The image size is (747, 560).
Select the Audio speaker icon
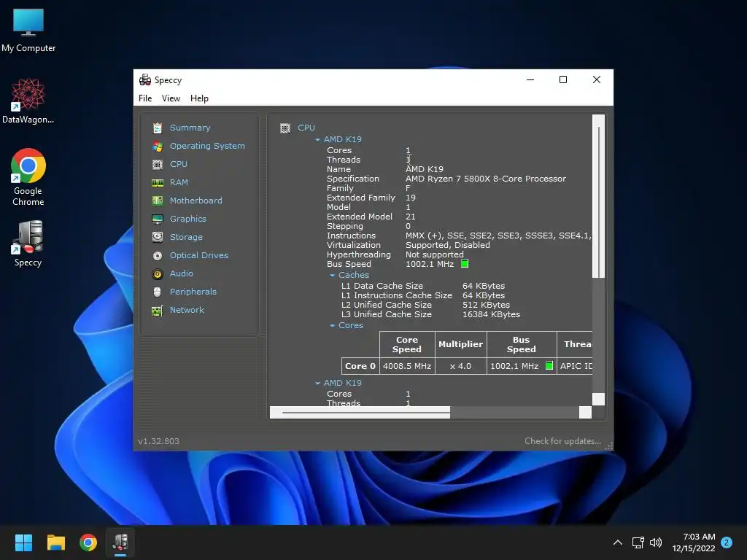pos(158,274)
